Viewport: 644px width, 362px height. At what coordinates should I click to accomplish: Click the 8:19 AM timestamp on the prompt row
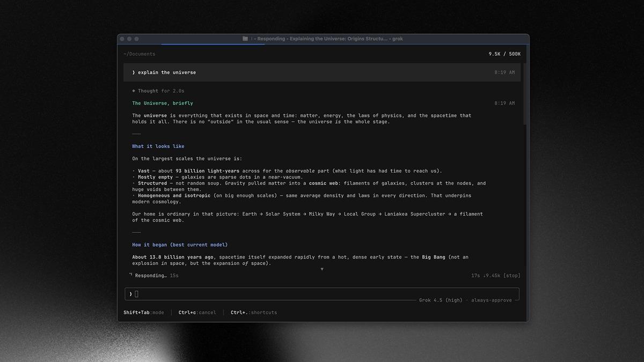[504, 72]
